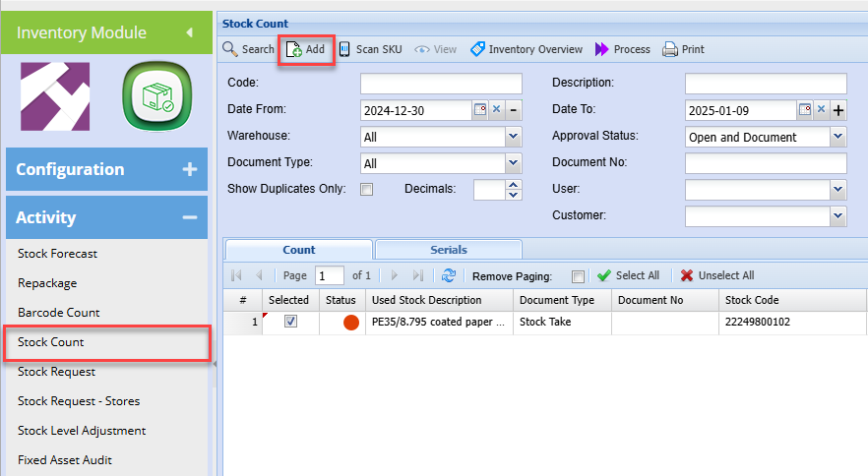Click the Document No input field
Screen dimensions: 868x476
766,163
